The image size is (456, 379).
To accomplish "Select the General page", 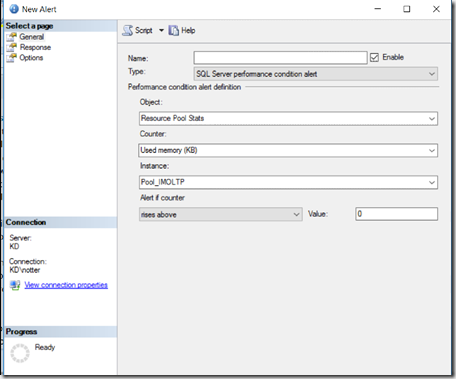I will 31,37.
